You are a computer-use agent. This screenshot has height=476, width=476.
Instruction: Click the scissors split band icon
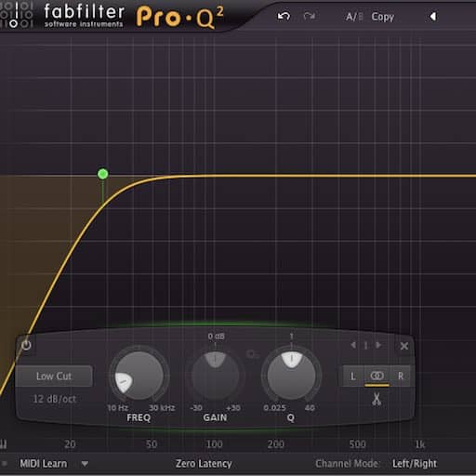pyautogui.click(x=377, y=399)
